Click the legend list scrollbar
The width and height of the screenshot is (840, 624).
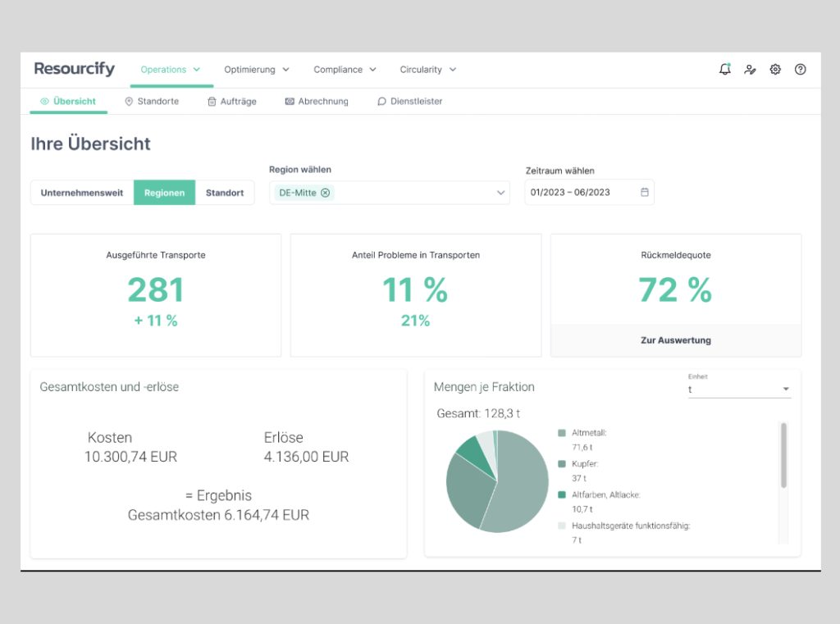click(x=783, y=455)
